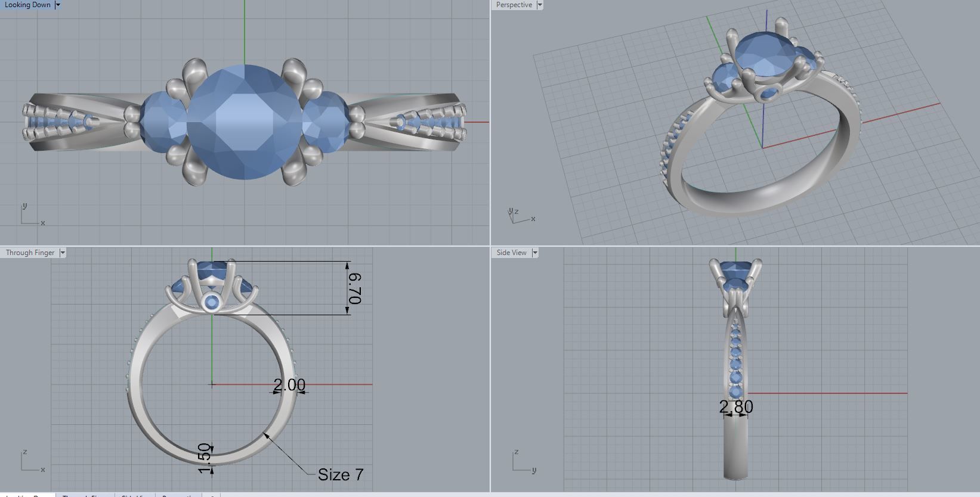Viewport: 980px width, 497px height.
Task: Activate the Through Finger viewport title
Action: click(30, 253)
